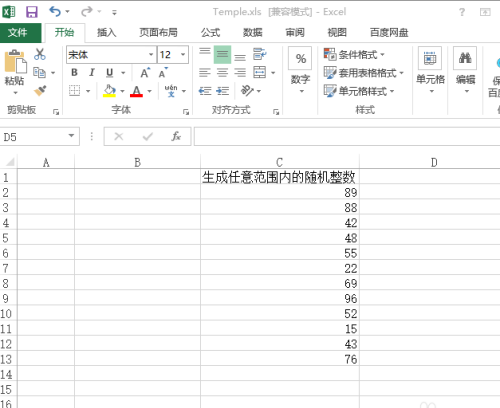The height and width of the screenshot is (408, 500).
Task: Open the 单元格 cells group button
Action: click(x=430, y=70)
